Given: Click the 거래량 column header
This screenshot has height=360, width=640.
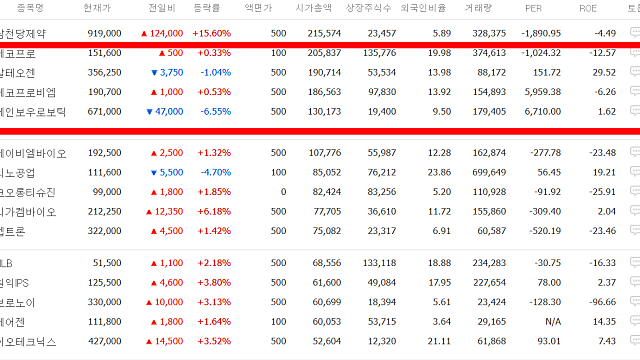Looking at the screenshot, I should tap(478, 8).
